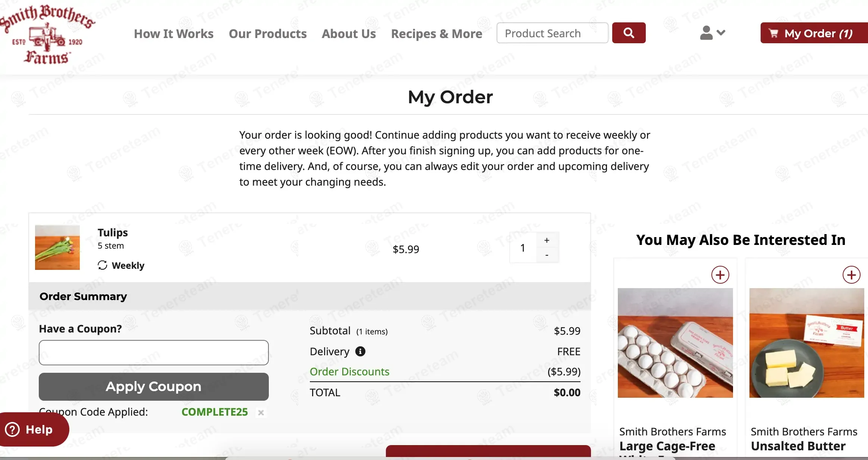
Task: Add Unsalted Butter with plus icon
Action: click(x=851, y=275)
